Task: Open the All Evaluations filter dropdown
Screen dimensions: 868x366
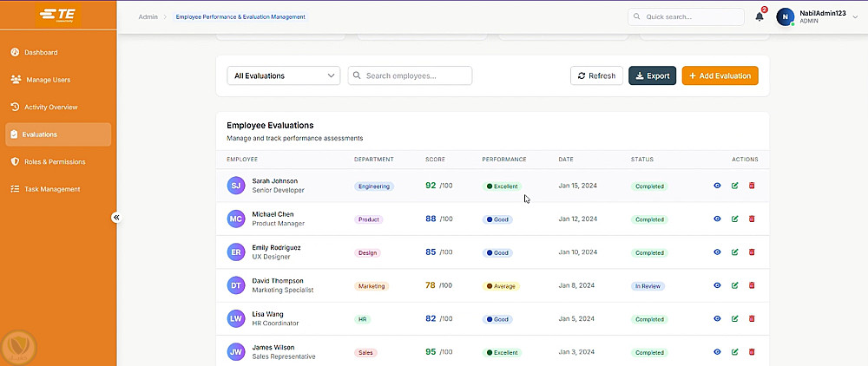Action: (x=283, y=76)
